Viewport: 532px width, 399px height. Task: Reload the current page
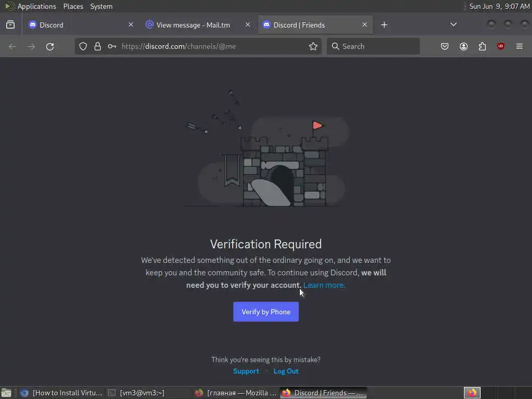click(x=50, y=46)
